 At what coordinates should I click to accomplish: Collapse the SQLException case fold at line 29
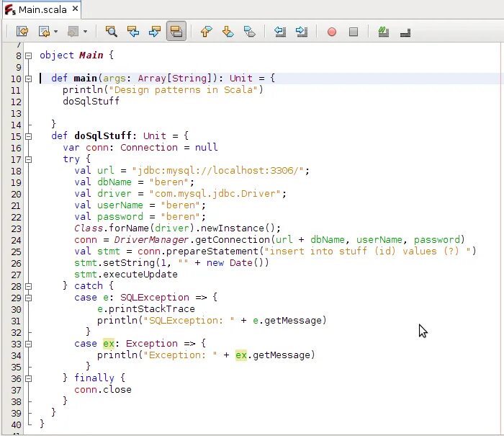29,298
